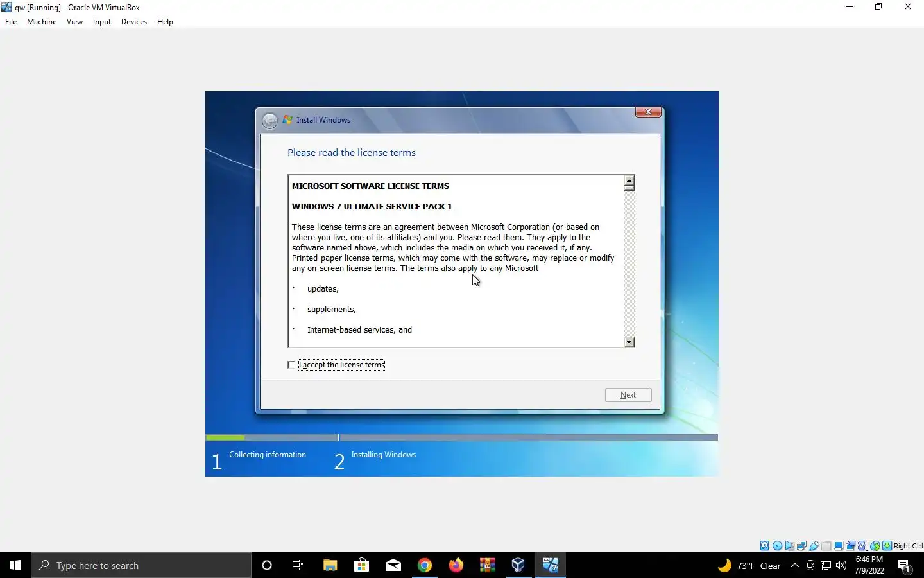Tick the 'I accept the license terms' checkbox
Viewport: 924px width, 578px height.
tap(291, 365)
